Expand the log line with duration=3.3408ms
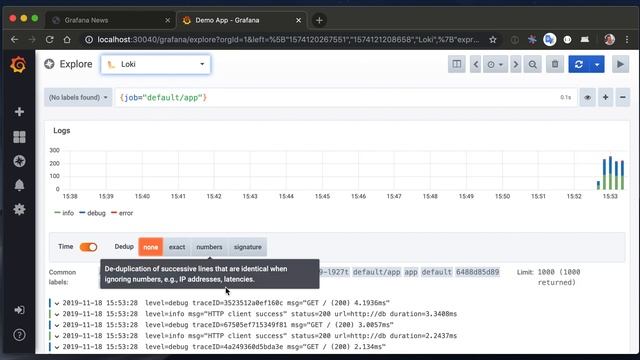The image size is (640, 360). pos(57,314)
